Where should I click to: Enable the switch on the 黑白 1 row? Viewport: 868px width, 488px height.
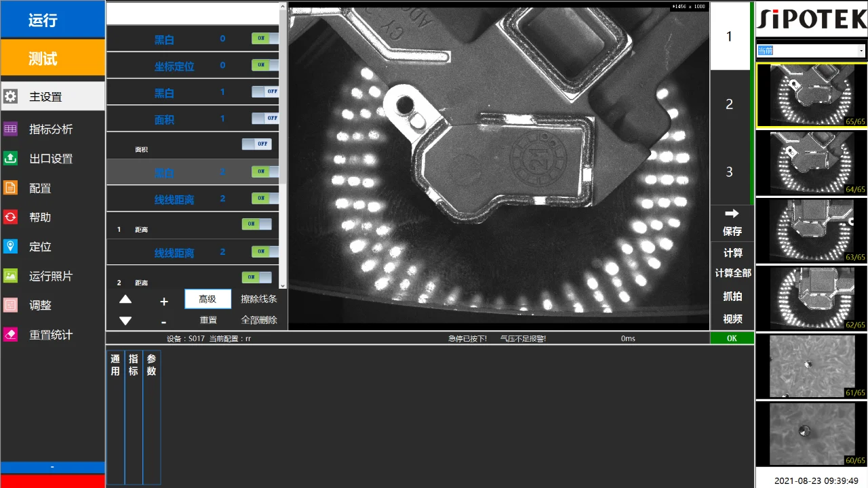click(264, 91)
